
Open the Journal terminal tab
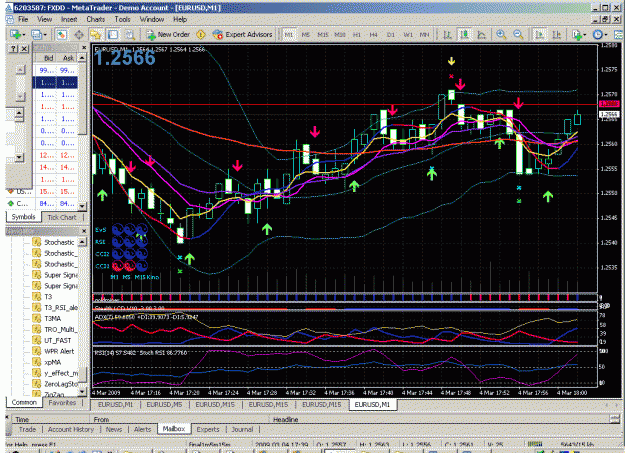pyautogui.click(x=242, y=429)
